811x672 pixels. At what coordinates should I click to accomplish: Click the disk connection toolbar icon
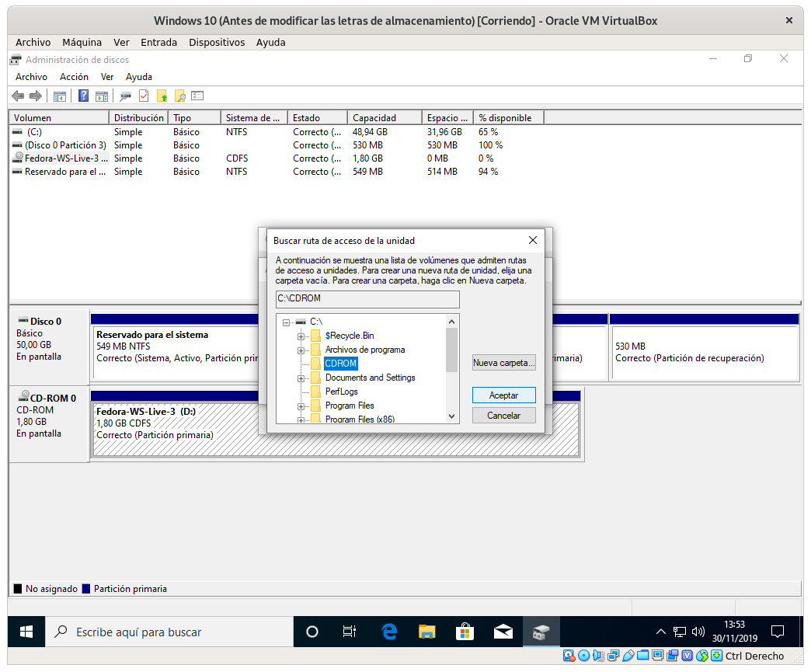point(125,96)
